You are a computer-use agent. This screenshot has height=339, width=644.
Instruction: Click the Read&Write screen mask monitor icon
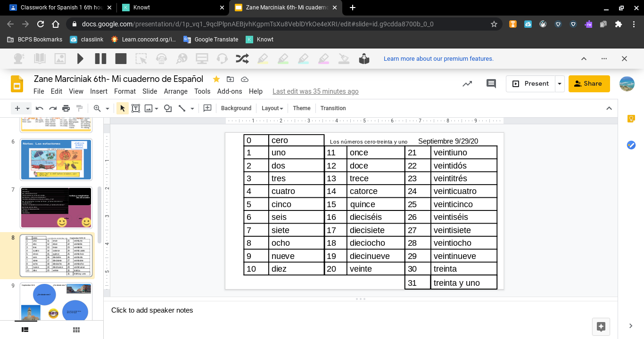click(202, 59)
